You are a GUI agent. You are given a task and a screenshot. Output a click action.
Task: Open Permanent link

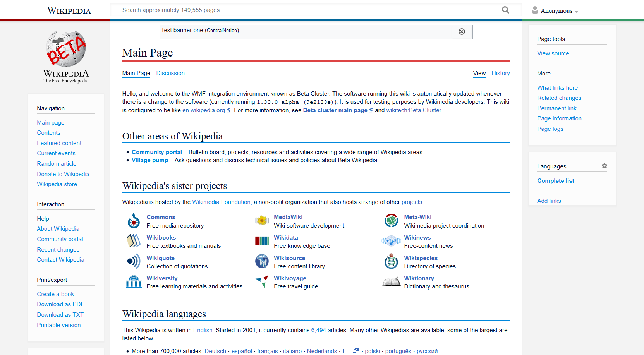(x=556, y=108)
